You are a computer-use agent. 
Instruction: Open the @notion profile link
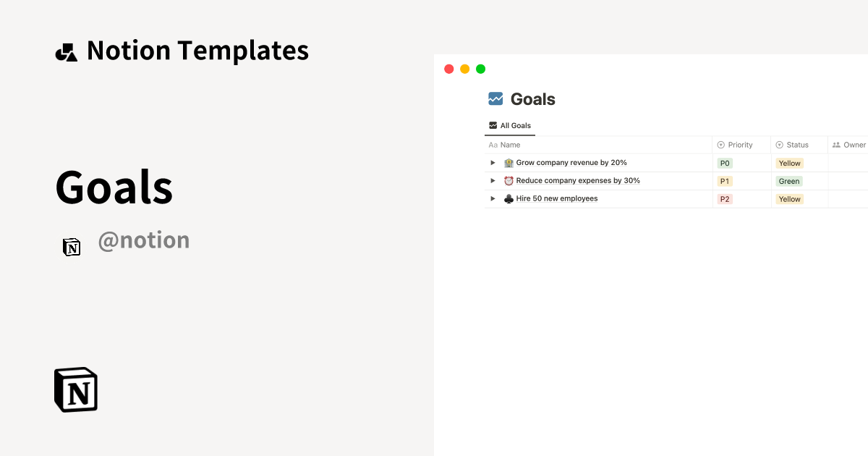[144, 240]
